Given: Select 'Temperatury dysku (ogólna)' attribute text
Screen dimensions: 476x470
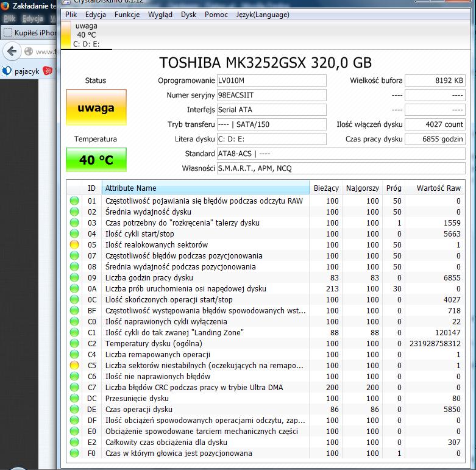Looking at the screenshot, I should (154, 343).
